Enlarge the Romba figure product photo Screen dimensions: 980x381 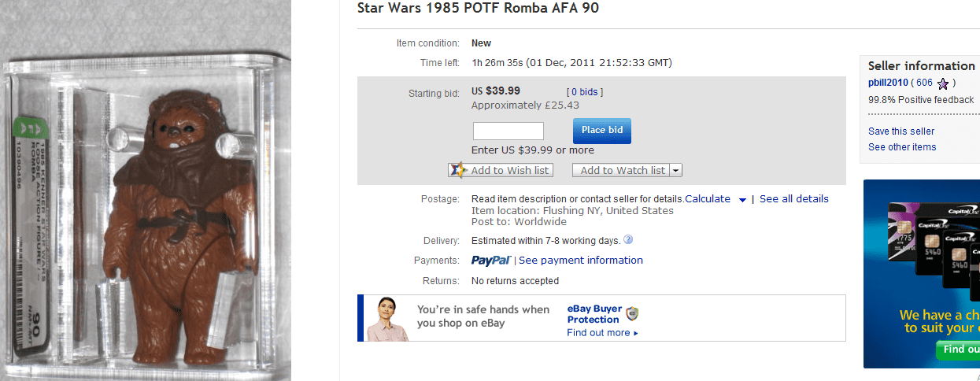coord(146,205)
